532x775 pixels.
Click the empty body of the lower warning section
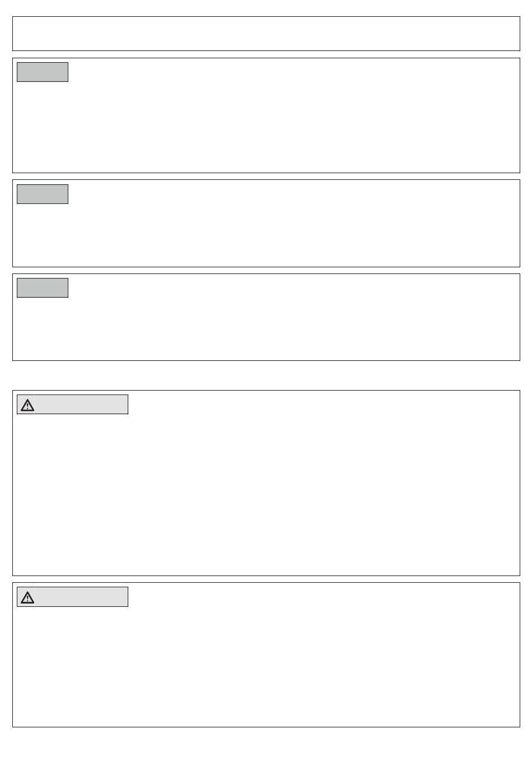click(x=266, y=667)
